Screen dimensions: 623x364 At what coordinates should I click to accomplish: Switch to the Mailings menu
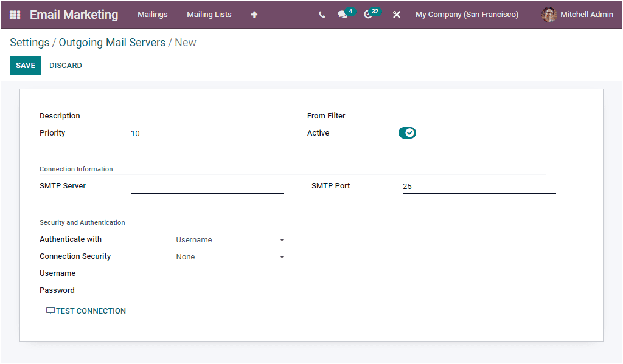(152, 14)
